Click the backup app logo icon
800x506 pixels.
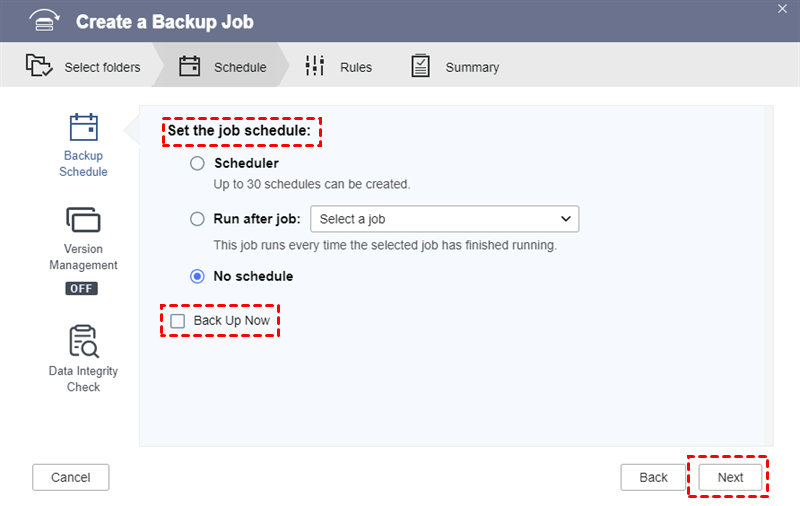42,21
